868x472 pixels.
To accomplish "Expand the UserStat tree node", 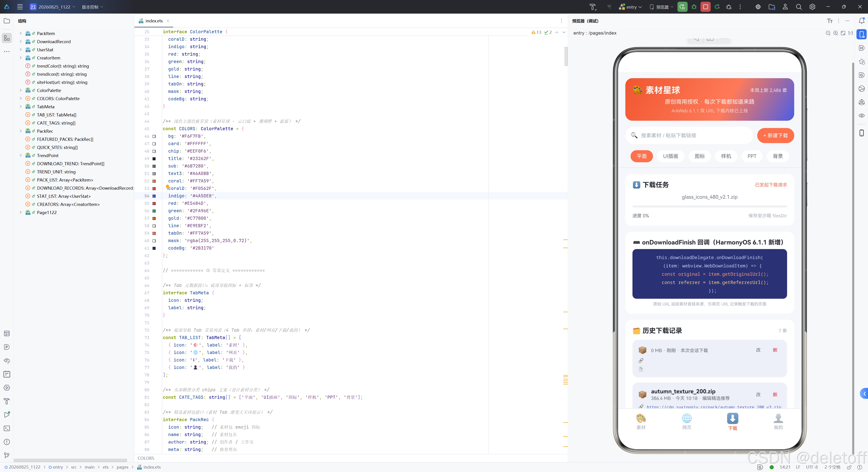I will click(21, 50).
